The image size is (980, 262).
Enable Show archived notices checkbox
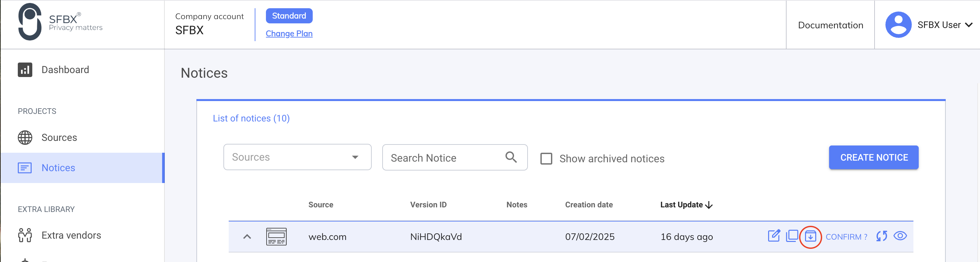[x=546, y=159]
